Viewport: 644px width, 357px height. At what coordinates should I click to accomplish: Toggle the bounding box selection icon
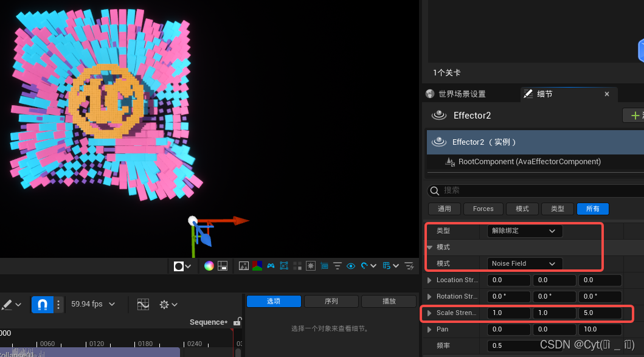[x=284, y=266]
